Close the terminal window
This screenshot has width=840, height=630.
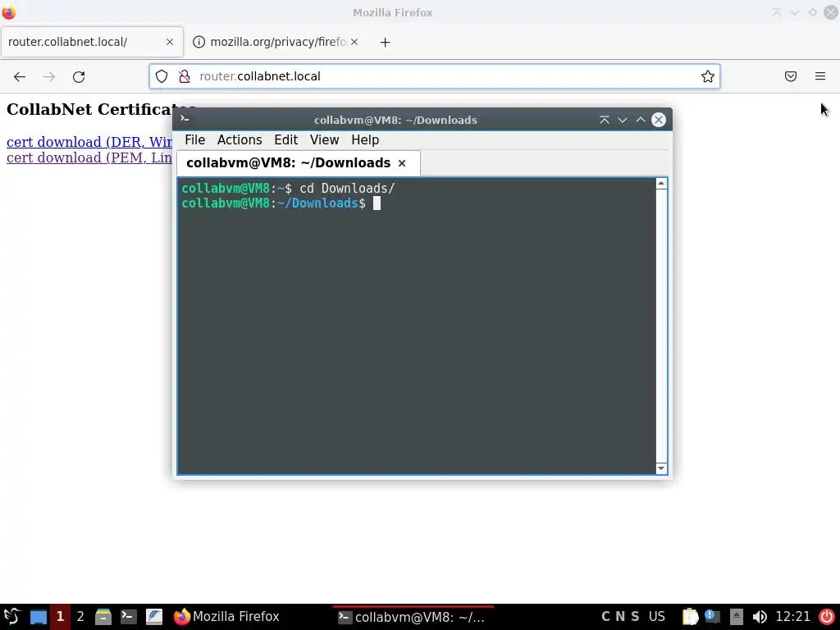[x=659, y=120]
